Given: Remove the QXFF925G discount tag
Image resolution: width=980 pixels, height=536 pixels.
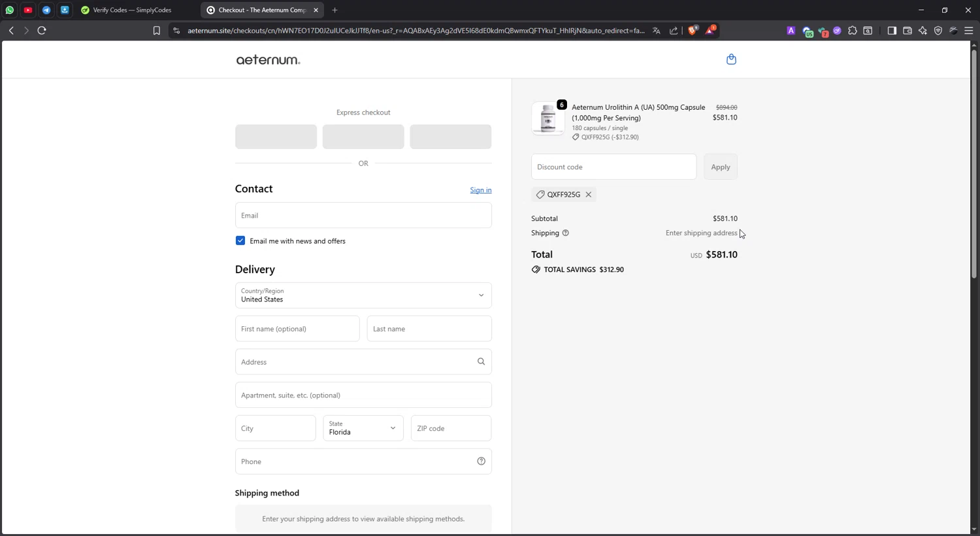Looking at the screenshot, I should point(589,195).
